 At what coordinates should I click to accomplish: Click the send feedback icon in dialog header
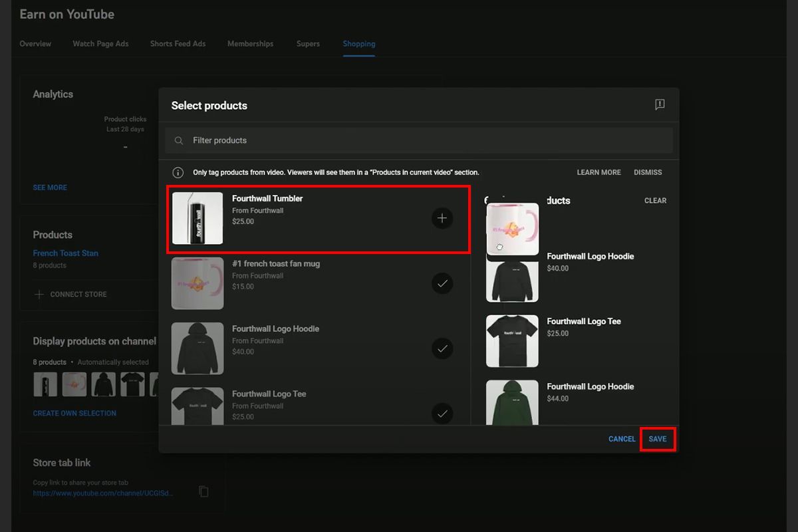point(660,104)
